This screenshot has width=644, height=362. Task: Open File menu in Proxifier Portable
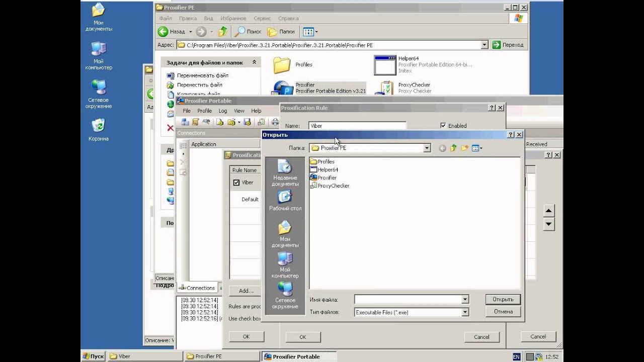click(x=187, y=111)
